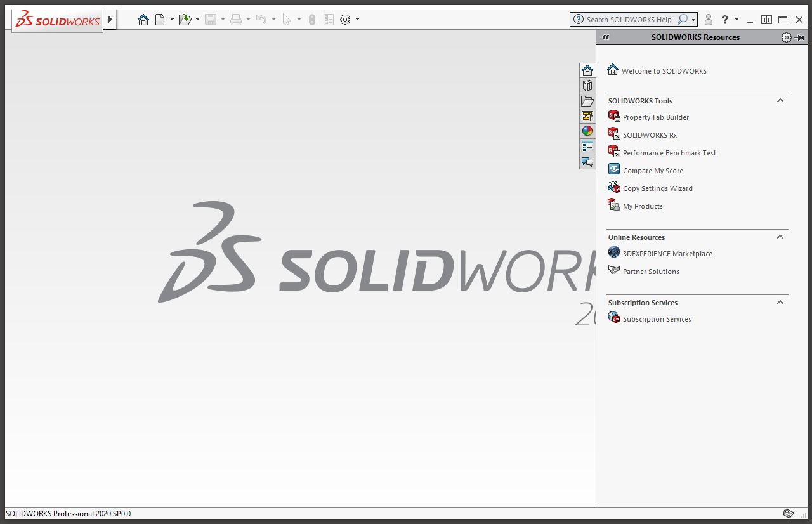This screenshot has height=524, width=812.
Task: Click status text SOLIDWORKS Professional 2020 SP0.0
Action: tap(69, 513)
